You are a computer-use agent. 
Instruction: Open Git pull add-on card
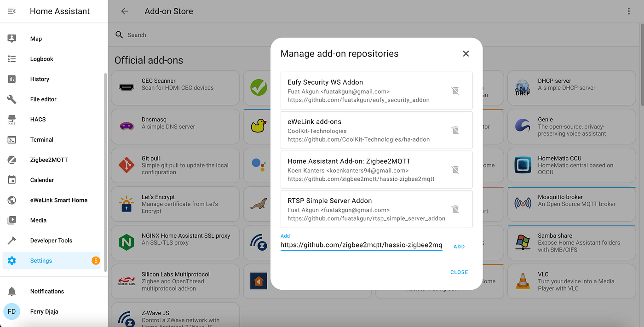click(x=175, y=165)
